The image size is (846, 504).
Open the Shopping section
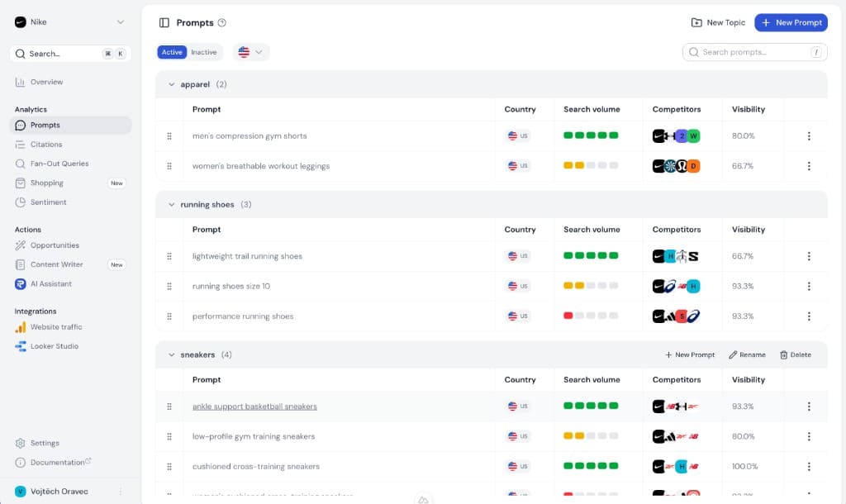pos(49,183)
